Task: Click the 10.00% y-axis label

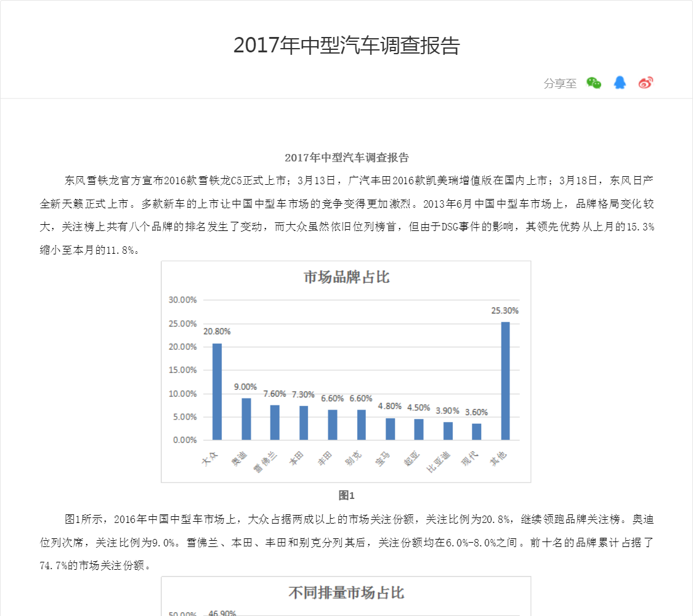Action: 182,394
